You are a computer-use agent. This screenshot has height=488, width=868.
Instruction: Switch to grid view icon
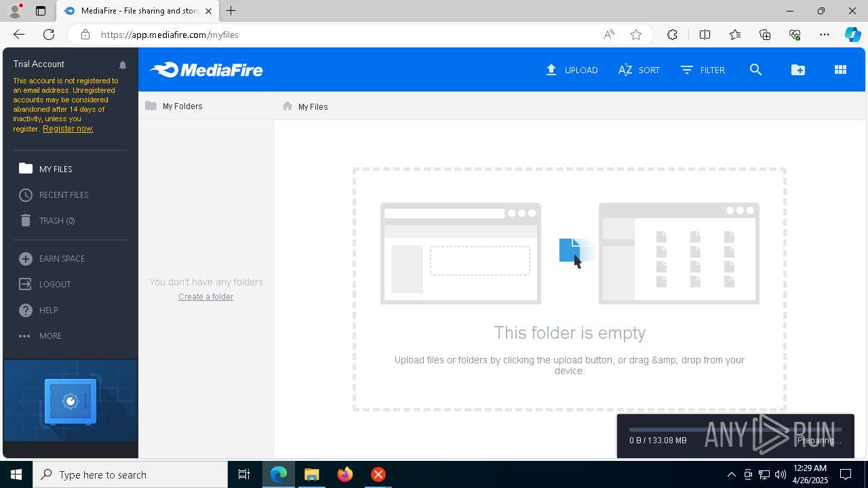coord(840,70)
